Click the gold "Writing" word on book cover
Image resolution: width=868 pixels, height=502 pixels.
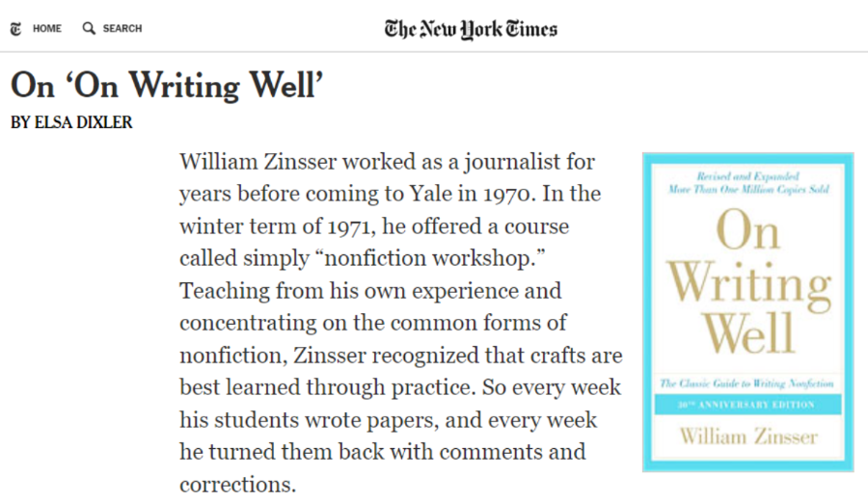click(x=748, y=282)
